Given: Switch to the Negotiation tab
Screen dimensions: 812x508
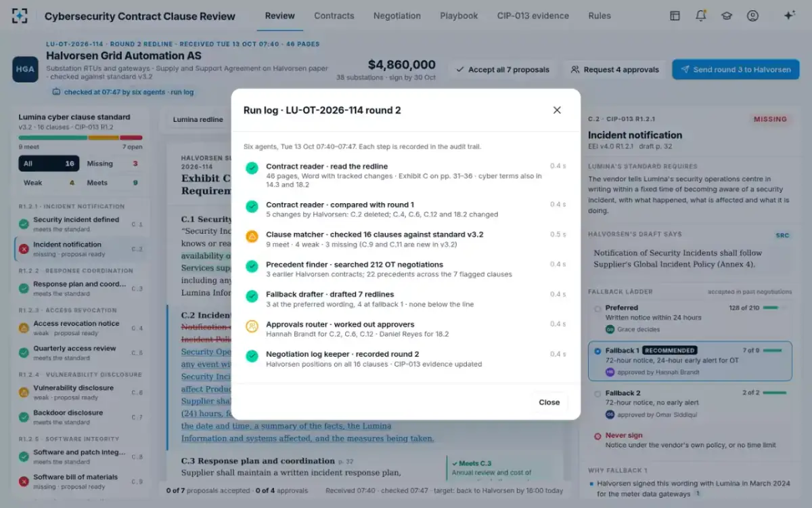Looking at the screenshot, I should [x=397, y=16].
